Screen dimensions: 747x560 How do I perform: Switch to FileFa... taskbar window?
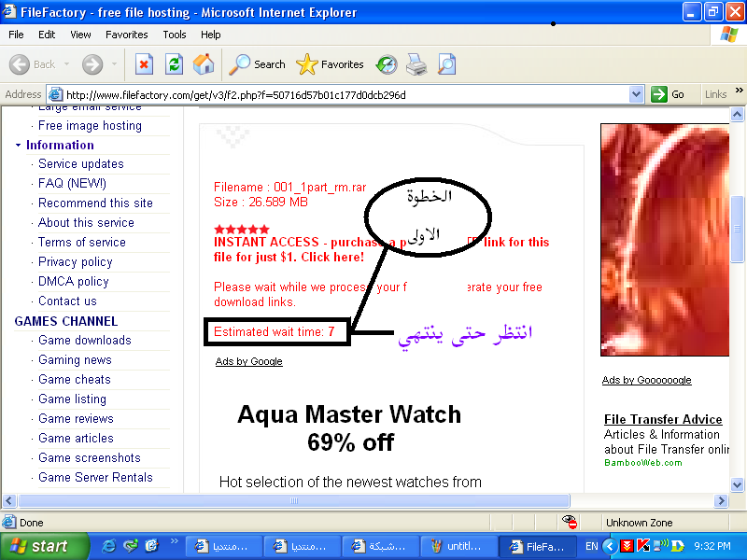[x=538, y=546]
